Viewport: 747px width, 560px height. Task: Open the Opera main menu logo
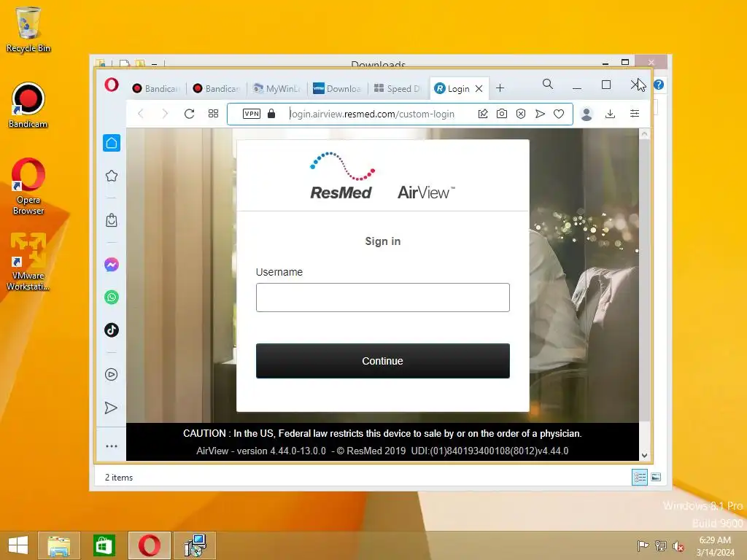(x=112, y=85)
